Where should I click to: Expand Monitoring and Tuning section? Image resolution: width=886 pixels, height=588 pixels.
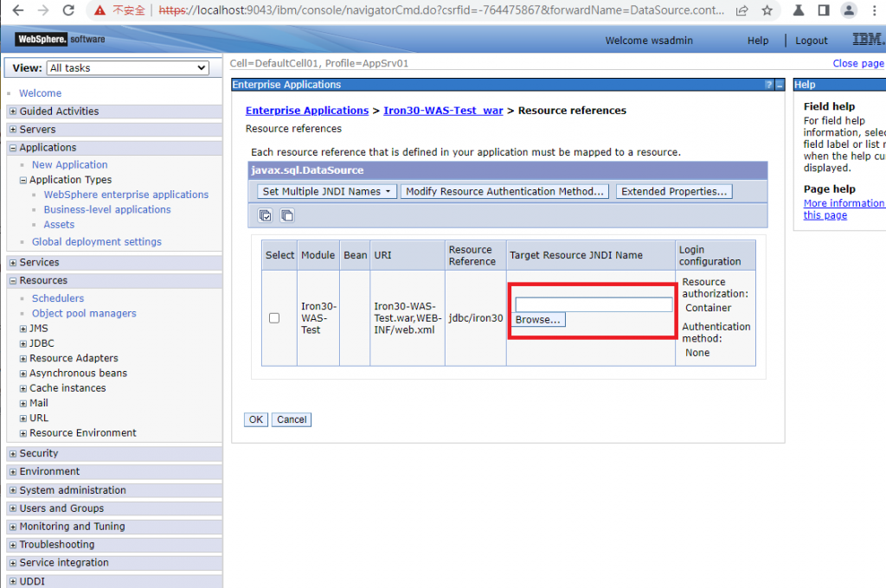tap(13, 527)
